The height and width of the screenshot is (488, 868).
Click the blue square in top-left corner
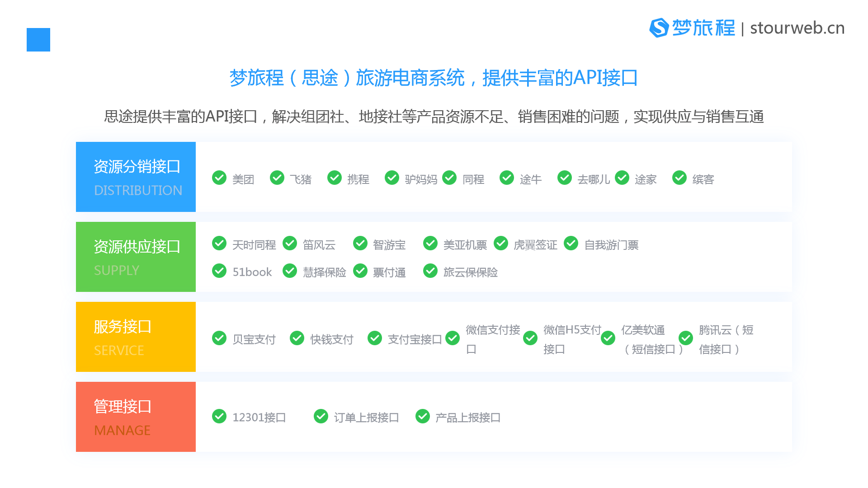[x=38, y=40]
